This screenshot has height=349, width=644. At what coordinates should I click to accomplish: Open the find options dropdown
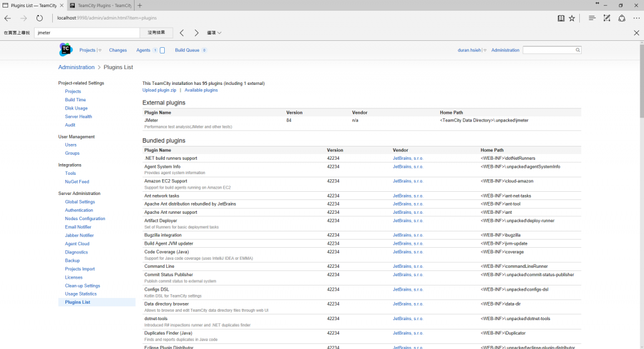point(214,33)
